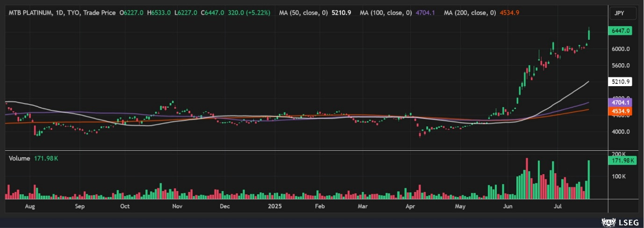Click the orange 4534.9 price axis tag

click(621, 111)
